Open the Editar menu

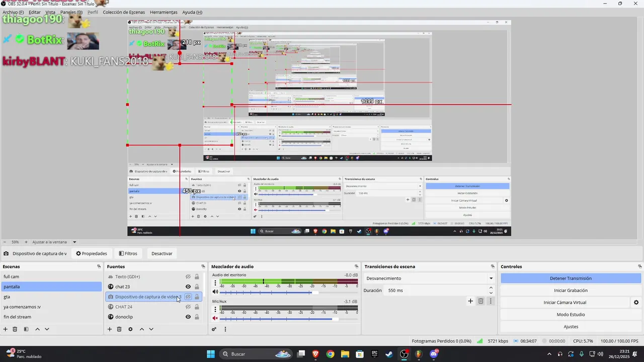pos(35,12)
